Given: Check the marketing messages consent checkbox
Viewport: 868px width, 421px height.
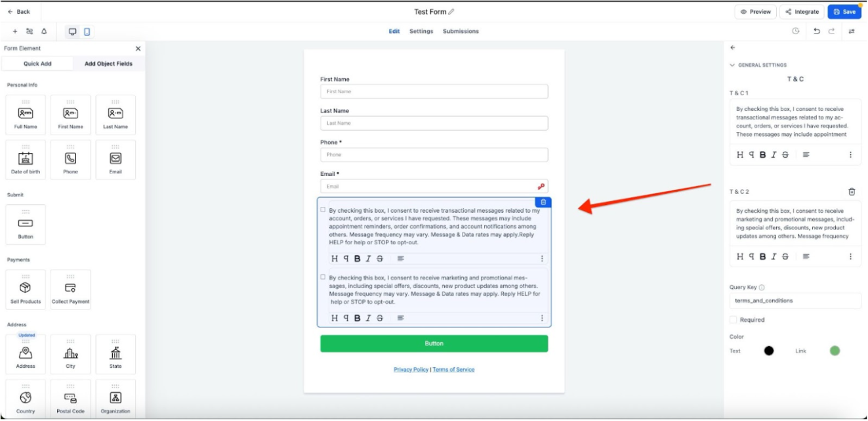Looking at the screenshot, I should click(x=323, y=277).
